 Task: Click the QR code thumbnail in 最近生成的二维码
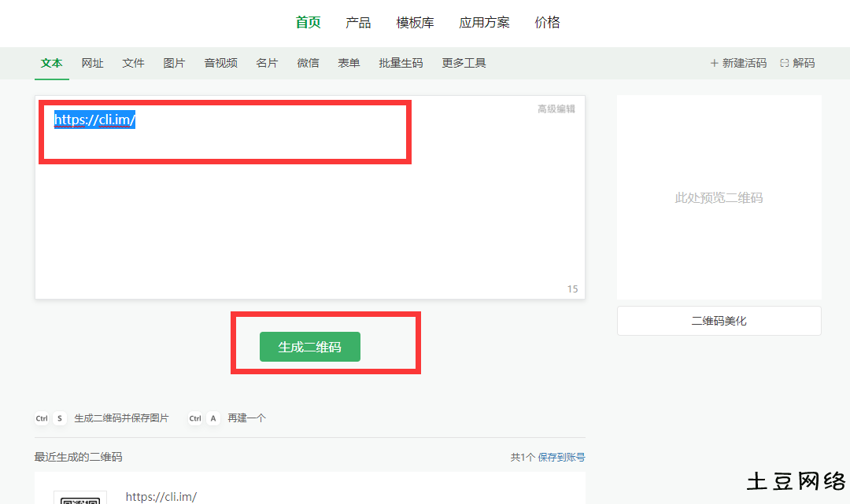(x=80, y=498)
